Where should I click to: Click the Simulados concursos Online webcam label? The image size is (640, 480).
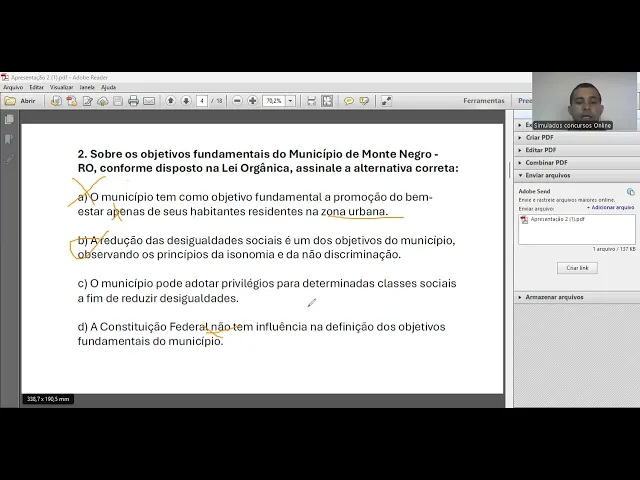point(572,125)
